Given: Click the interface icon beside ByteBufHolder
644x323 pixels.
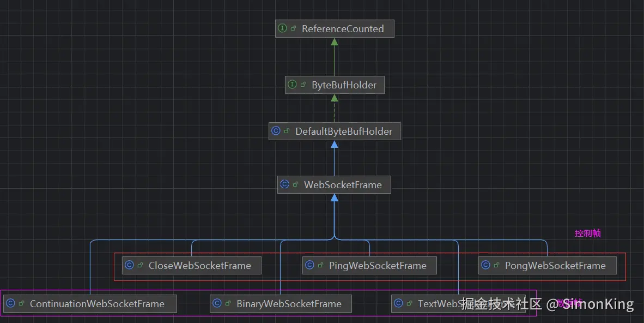Looking at the screenshot, I should coord(292,85).
